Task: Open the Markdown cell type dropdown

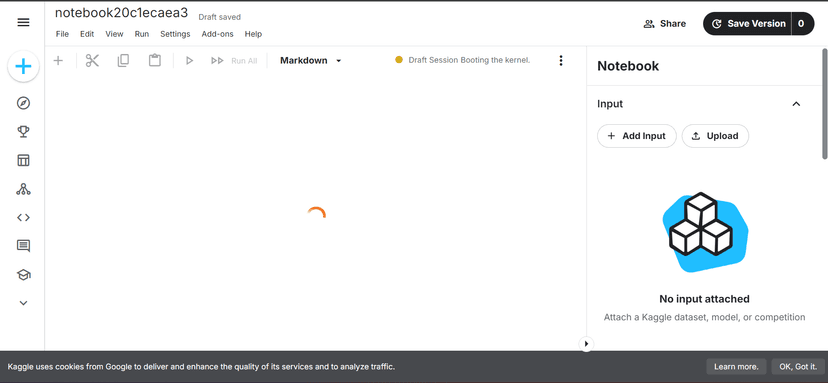Action: click(310, 61)
